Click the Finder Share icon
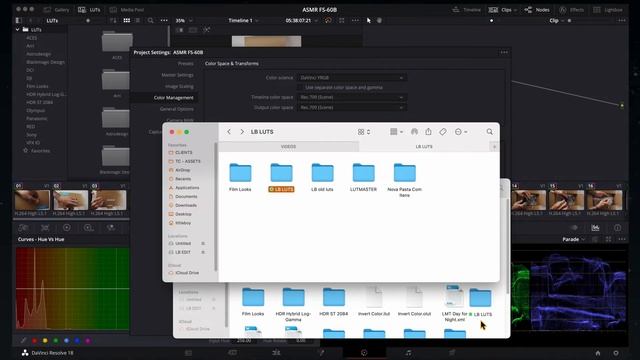This screenshot has width=640, height=360. click(428, 131)
